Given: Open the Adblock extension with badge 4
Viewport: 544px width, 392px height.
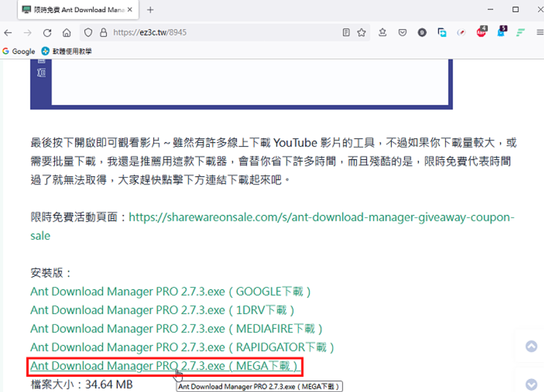Looking at the screenshot, I should coord(482,31).
